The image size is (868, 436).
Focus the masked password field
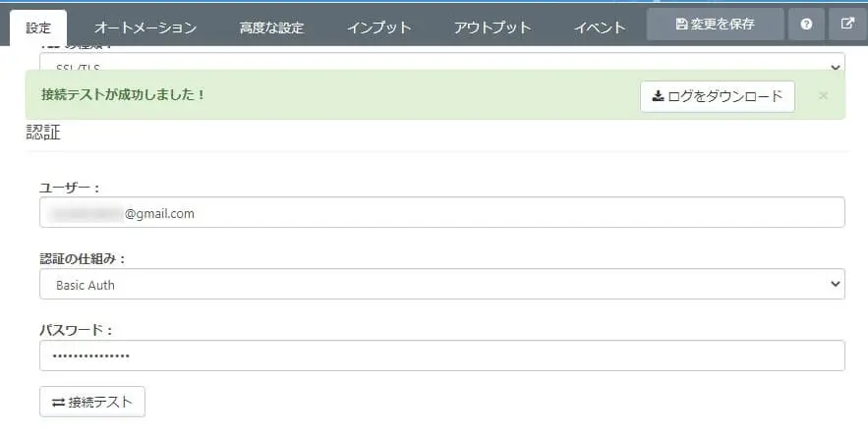[x=442, y=355]
